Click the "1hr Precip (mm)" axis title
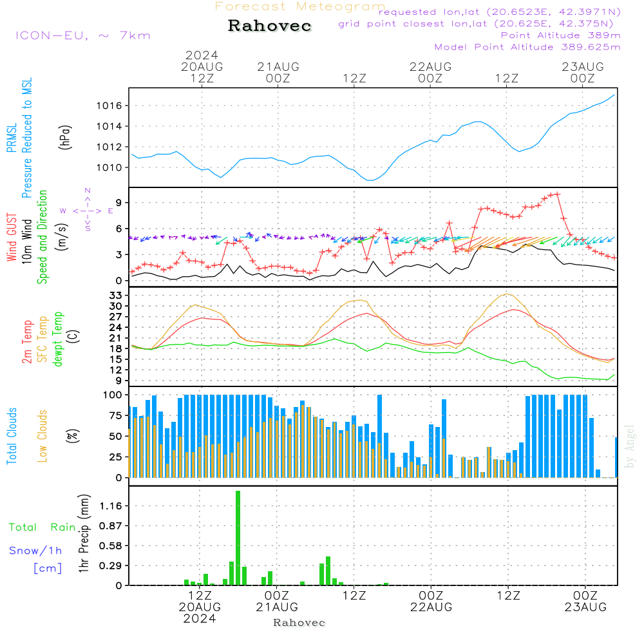 tap(83, 533)
